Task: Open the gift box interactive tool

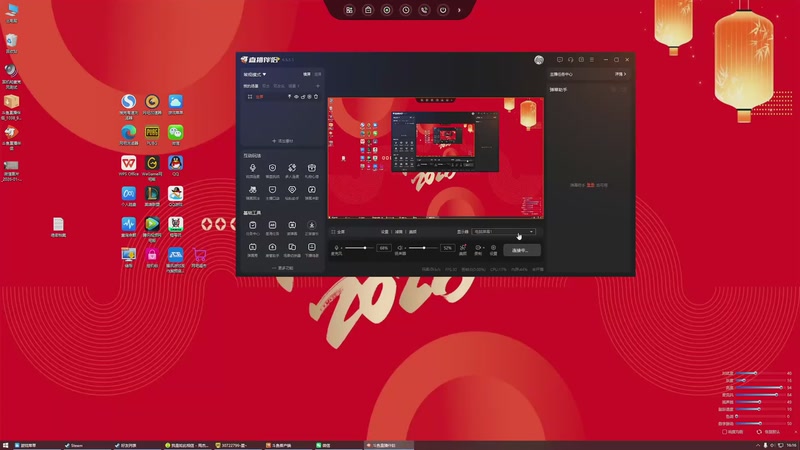Action: tap(312, 170)
